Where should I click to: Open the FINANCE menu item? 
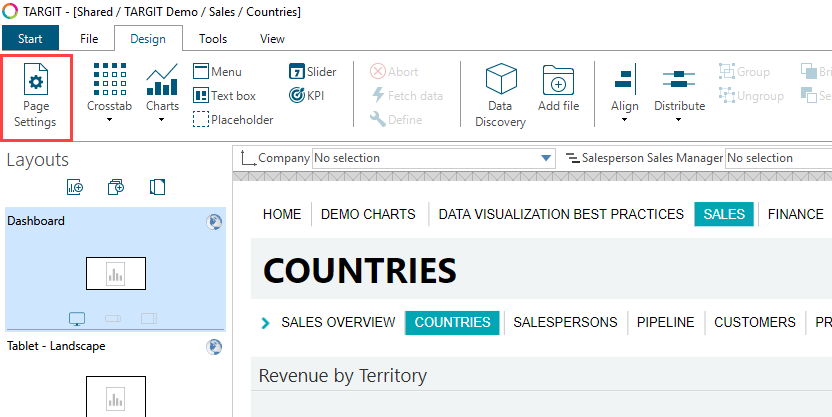795,214
